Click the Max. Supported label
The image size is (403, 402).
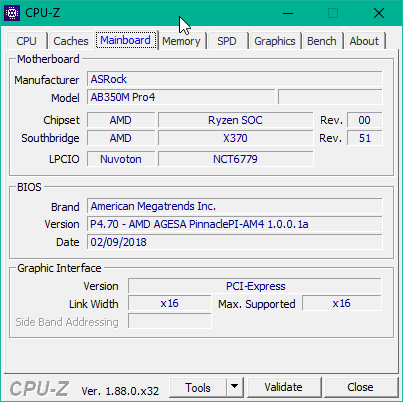point(257,304)
